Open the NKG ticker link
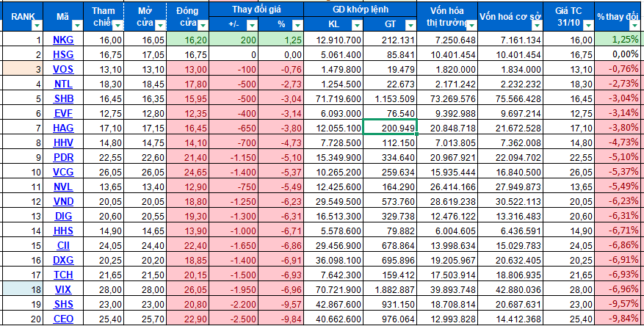This screenshot has height=326, width=644. [x=63, y=40]
